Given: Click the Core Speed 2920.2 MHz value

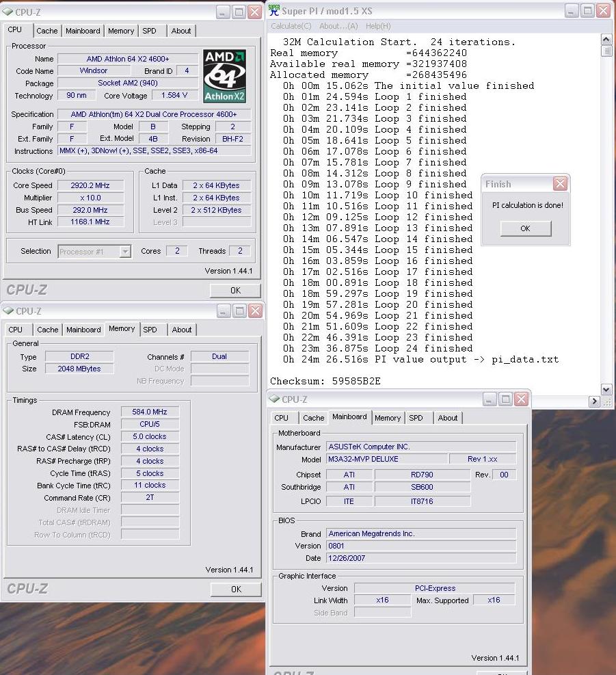Looking at the screenshot, I should pos(90,185).
